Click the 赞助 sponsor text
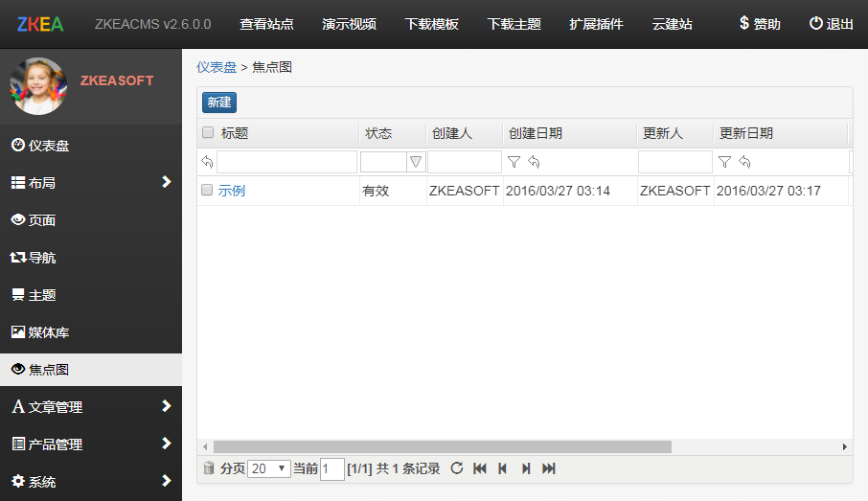868x501 pixels. coord(766,24)
